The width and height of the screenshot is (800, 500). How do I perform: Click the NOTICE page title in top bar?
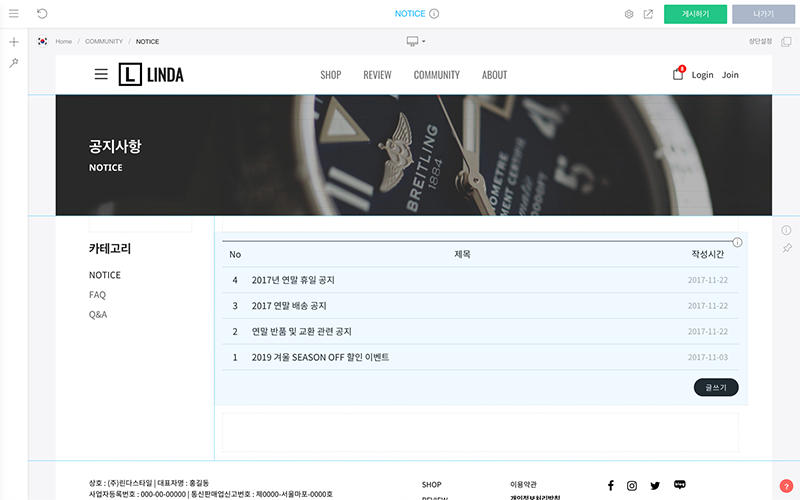(x=410, y=14)
